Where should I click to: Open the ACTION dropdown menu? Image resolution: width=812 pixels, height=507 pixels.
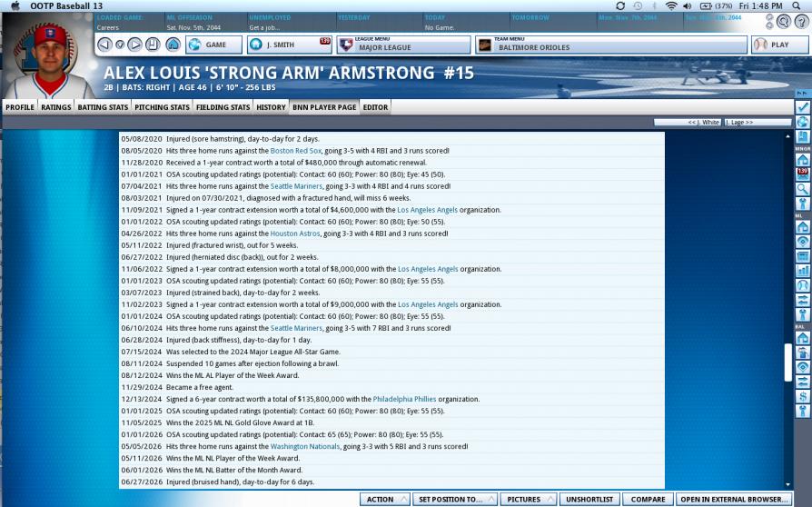point(384,499)
